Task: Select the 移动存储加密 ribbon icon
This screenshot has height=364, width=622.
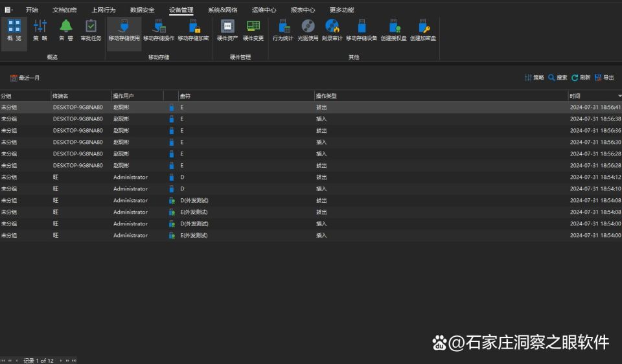Action: 193,30
